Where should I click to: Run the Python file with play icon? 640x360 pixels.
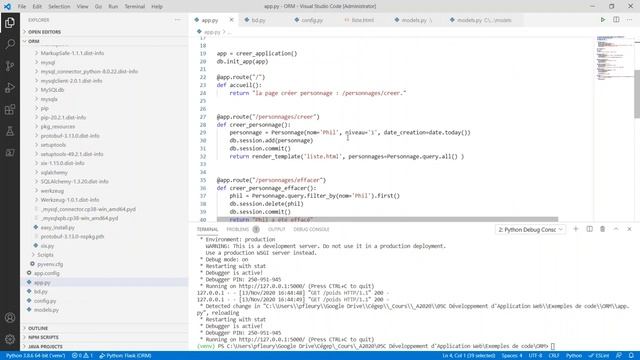(x=602, y=20)
